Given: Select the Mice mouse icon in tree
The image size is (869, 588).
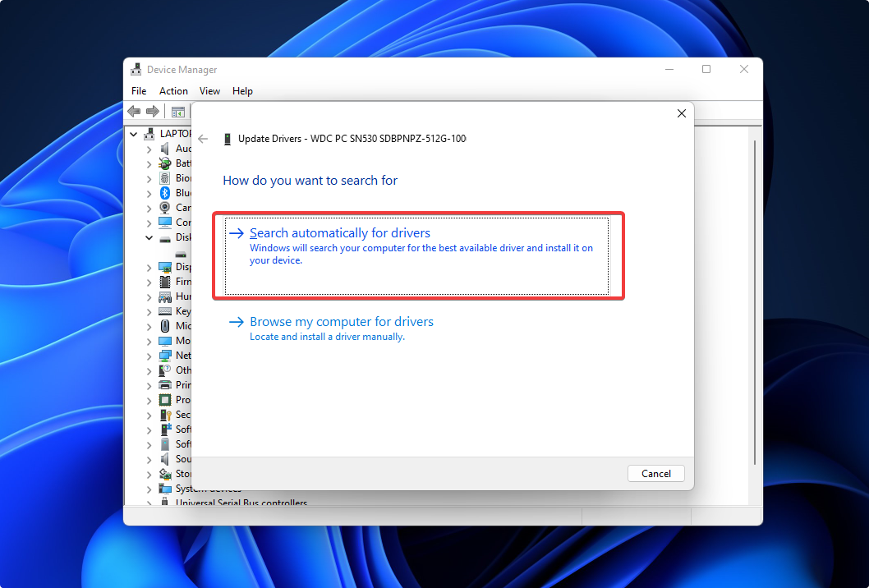Looking at the screenshot, I should (164, 326).
